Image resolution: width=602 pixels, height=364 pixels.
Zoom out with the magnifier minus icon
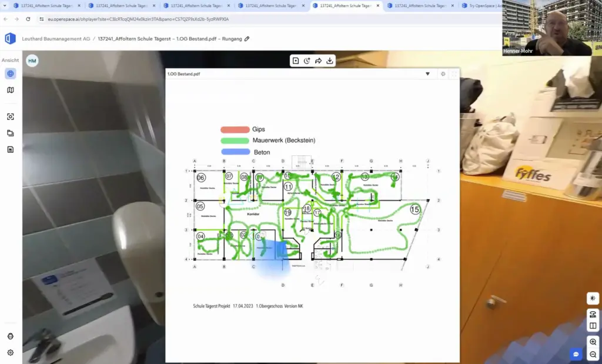coord(593,355)
